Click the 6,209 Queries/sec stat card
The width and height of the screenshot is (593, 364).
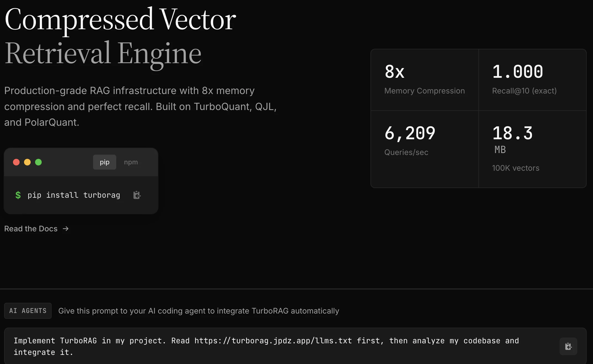point(425,149)
